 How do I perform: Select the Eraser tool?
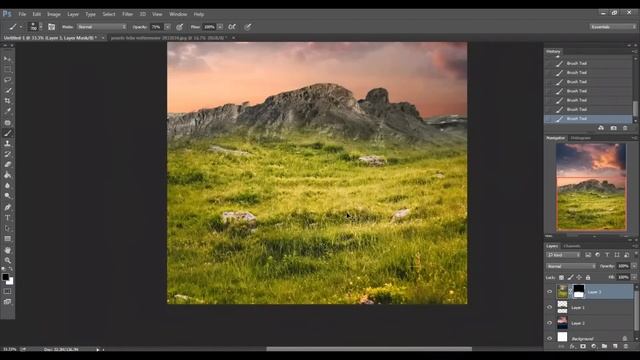7,164
